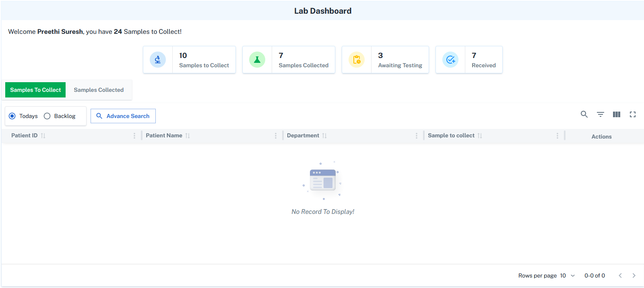
Task: Click the Advance Search button
Action: coord(123,116)
